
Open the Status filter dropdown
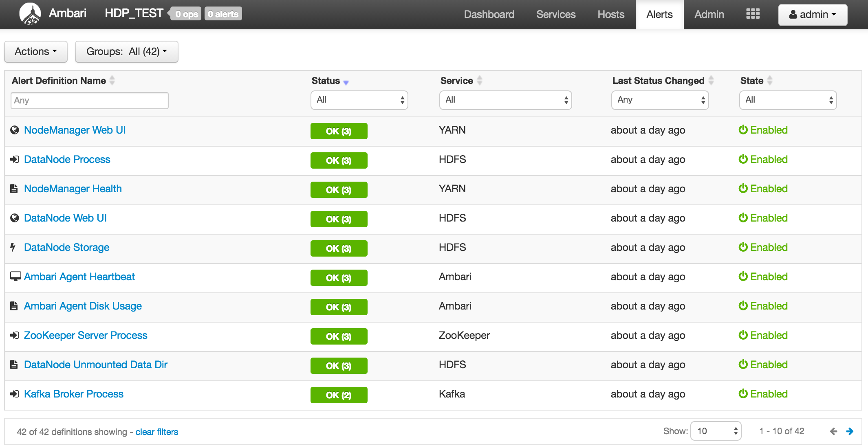click(359, 100)
